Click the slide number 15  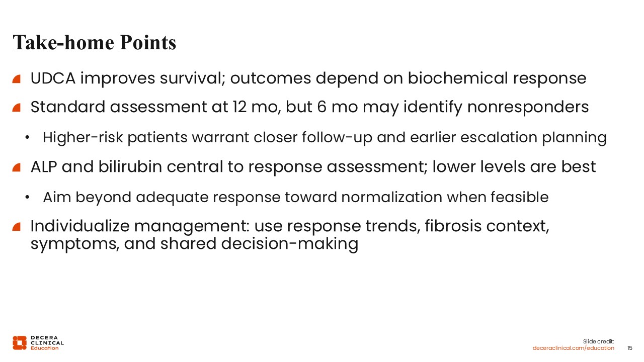click(629, 348)
